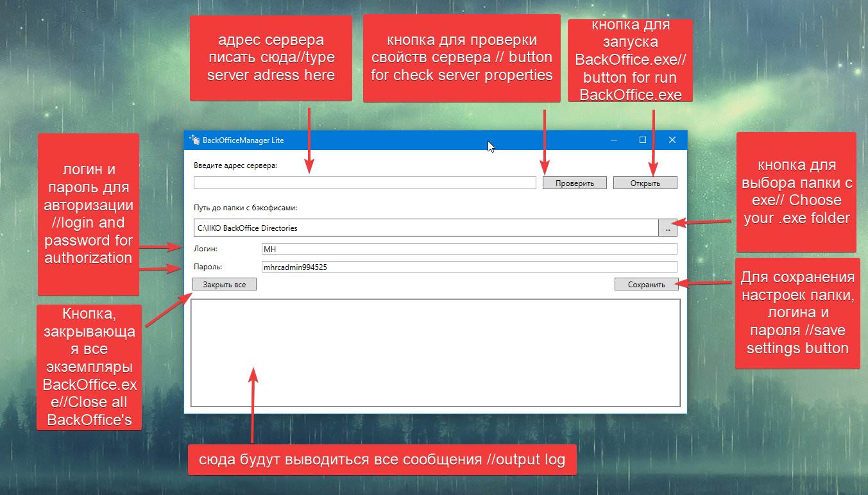The image size is (868, 495).
Task: Click Открыть next to the server address row
Action: pyautogui.click(x=645, y=182)
